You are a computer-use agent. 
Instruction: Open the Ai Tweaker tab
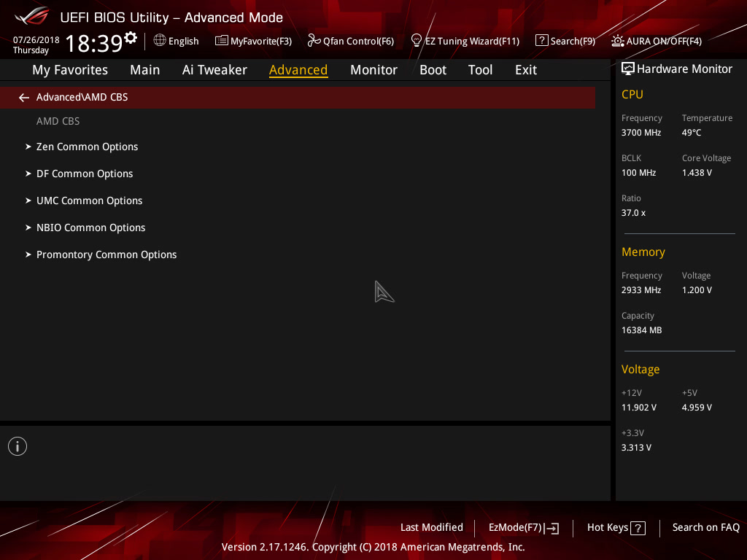point(214,70)
